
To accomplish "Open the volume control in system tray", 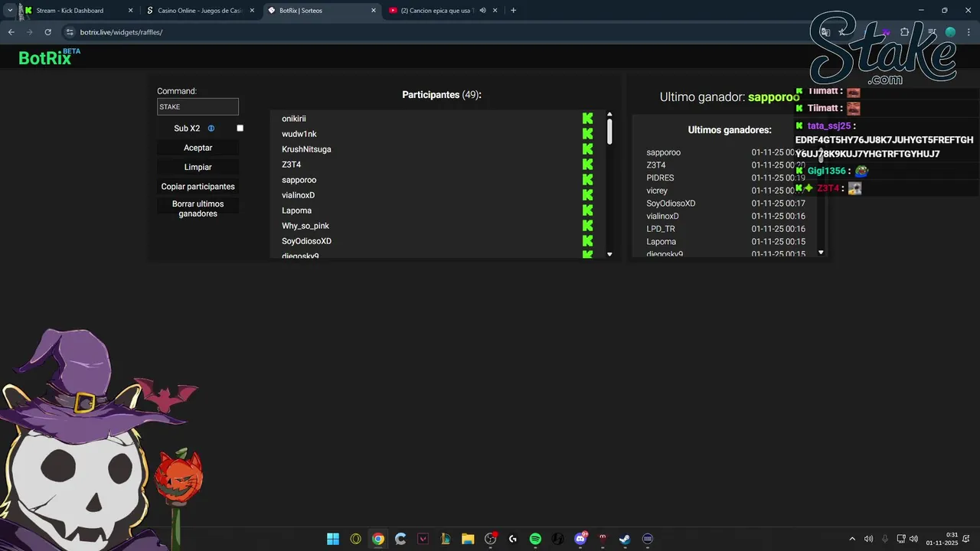I will point(913,539).
